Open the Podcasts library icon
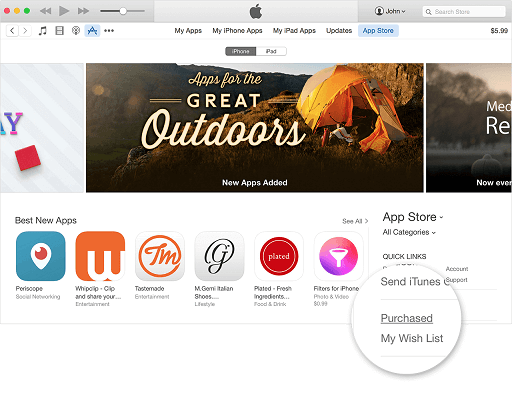This screenshot has height=399, width=512. tap(76, 31)
